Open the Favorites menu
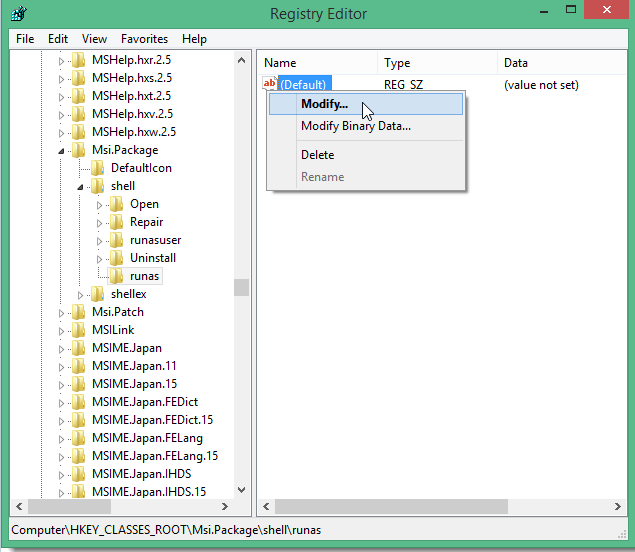 [144, 39]
